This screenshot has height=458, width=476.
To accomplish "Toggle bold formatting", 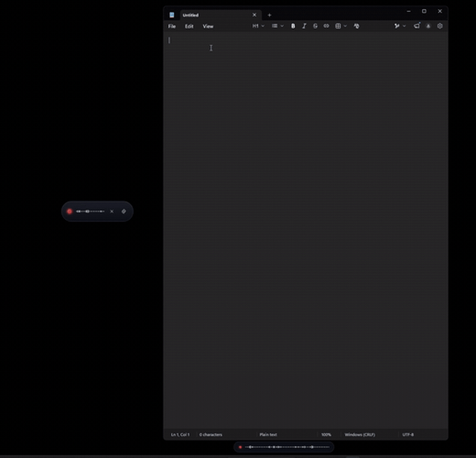I will (x=293, y=26).
